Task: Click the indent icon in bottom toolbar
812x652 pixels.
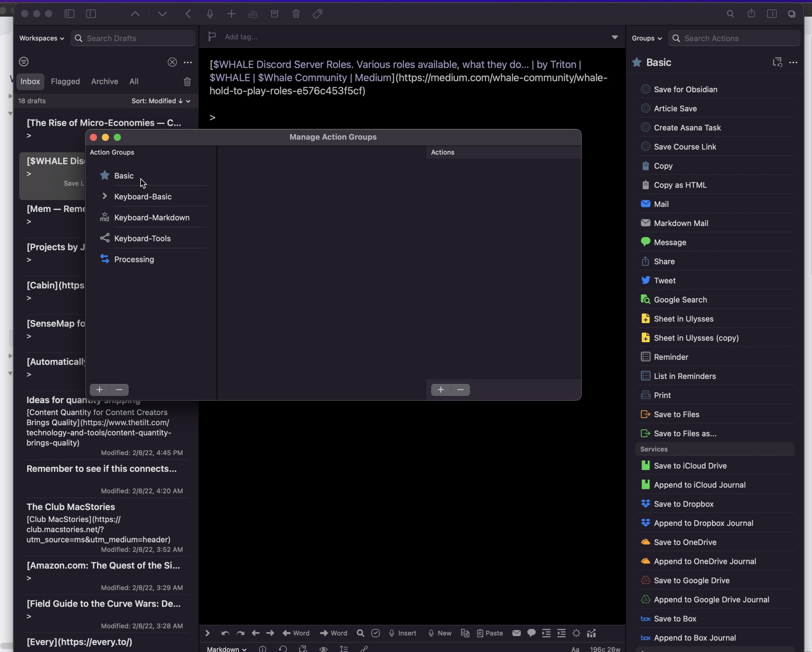Action: (x=546, y=633)
